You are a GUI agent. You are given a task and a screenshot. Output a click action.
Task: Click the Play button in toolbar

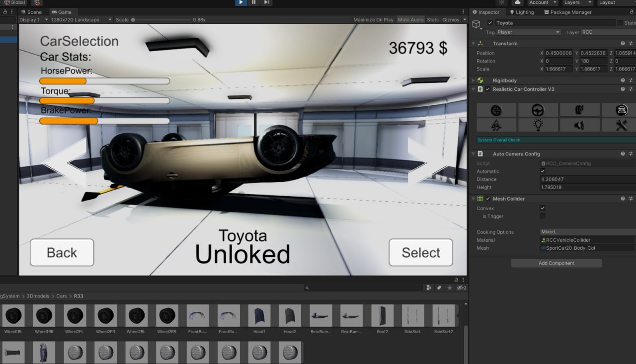tap(240, 2)
